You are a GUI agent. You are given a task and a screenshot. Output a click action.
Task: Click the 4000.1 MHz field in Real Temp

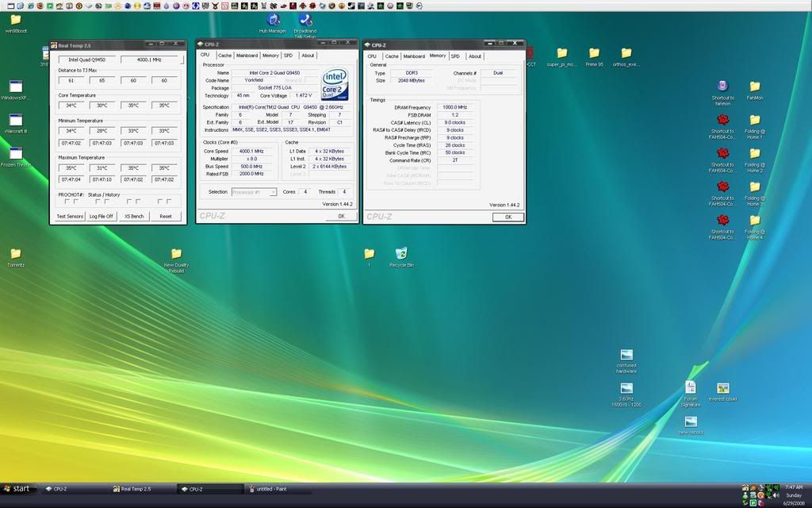pos(149,60)
